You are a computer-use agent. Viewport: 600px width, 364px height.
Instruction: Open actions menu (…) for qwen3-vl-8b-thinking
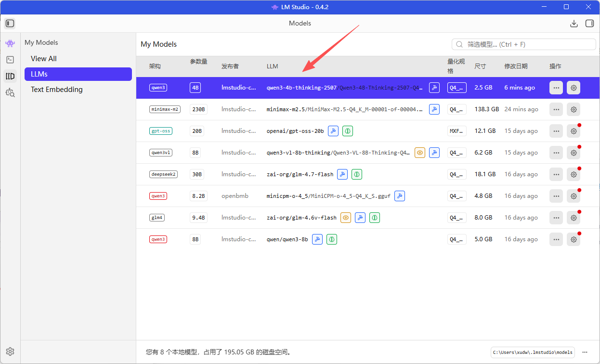[x=556, y=153]
